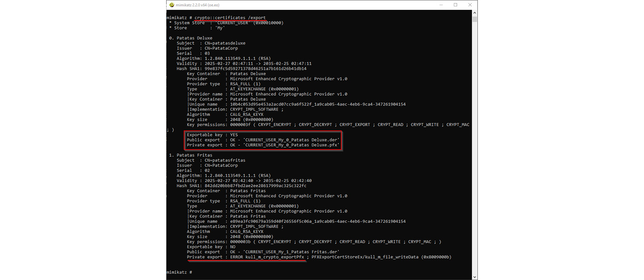Click the 'CURRENT_USER_My_1_Patatas Fritas.der' filename
The image size is (644, 280).
click(x=291, y=252)
